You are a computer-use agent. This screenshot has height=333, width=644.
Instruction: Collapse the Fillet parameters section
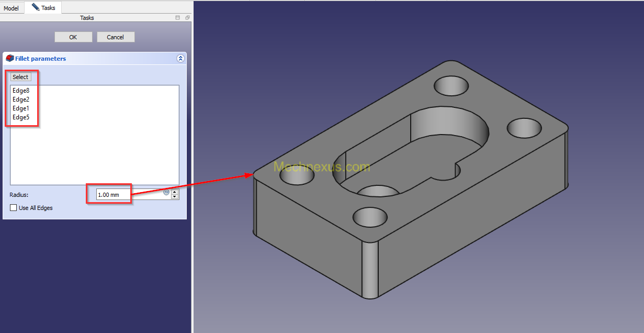coord(180,59)
